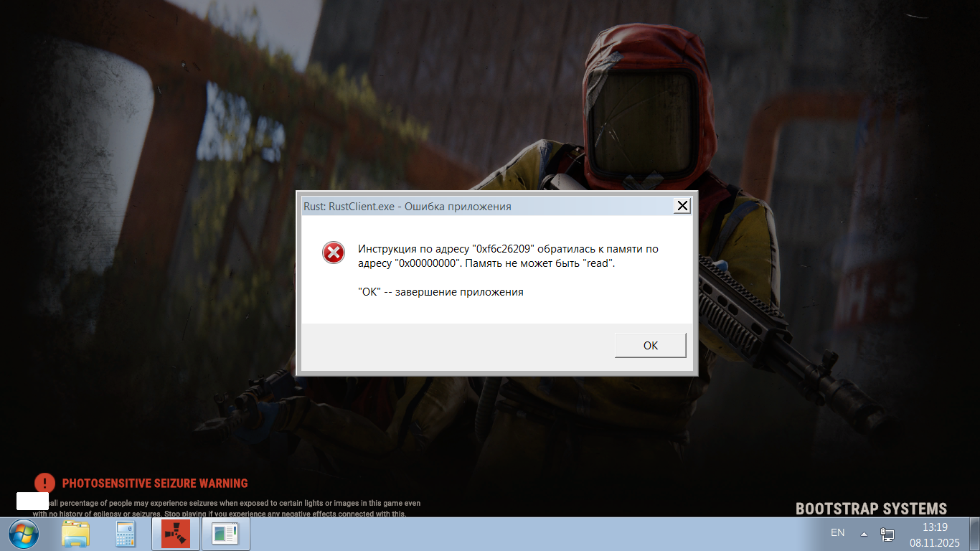Select the error dialog window taskbar icon
This screenshot has height=551, width=980.
point(225,534)
